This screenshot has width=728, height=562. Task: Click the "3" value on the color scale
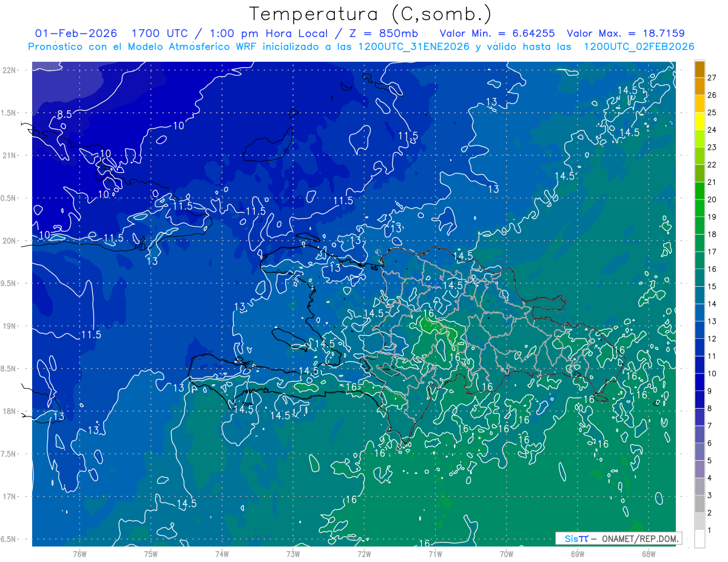click(710, 496)
